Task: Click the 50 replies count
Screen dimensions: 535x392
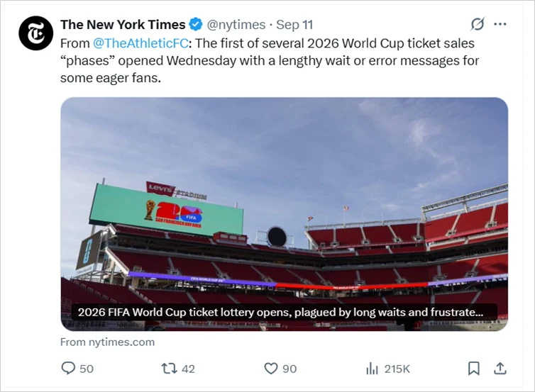Action: 86,369
